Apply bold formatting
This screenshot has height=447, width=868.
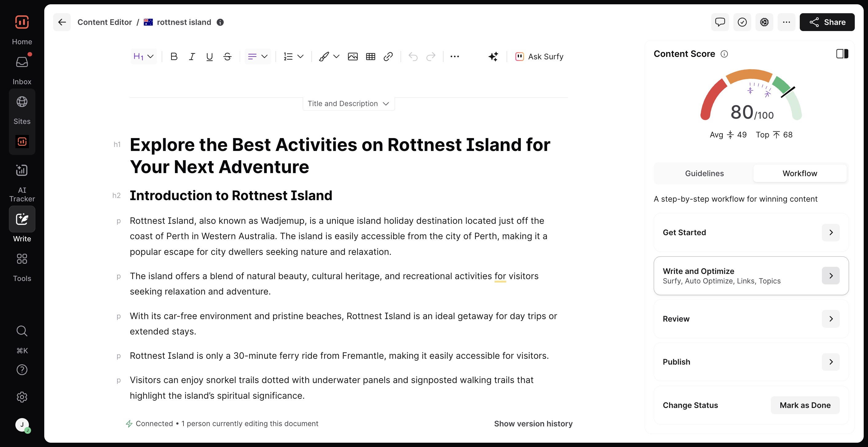(174, 57)
